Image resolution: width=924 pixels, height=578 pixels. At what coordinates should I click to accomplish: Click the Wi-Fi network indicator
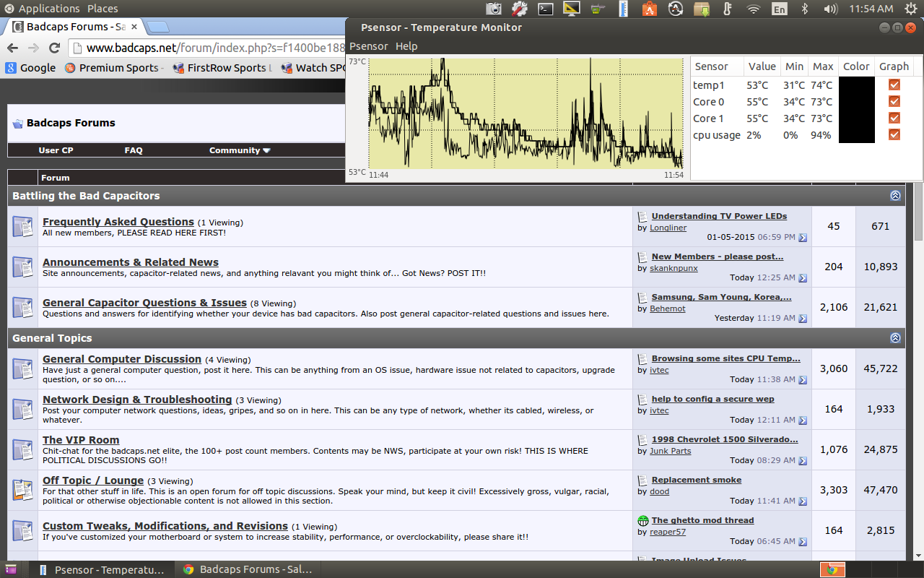(x=754, y=9)
